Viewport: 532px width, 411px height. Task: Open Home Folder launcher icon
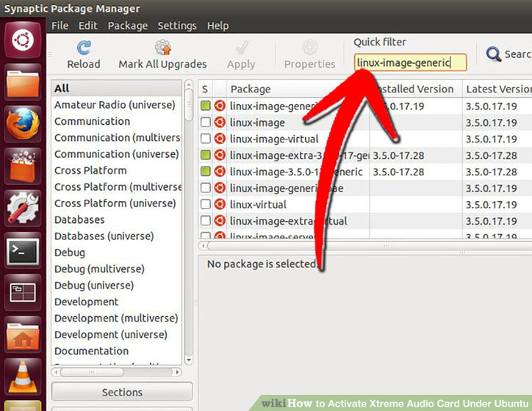point(23,335)
